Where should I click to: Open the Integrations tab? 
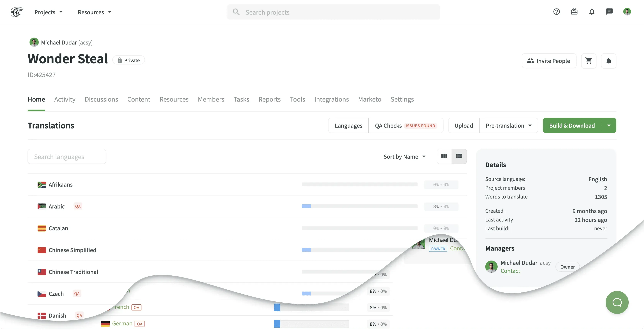(332, 99)
